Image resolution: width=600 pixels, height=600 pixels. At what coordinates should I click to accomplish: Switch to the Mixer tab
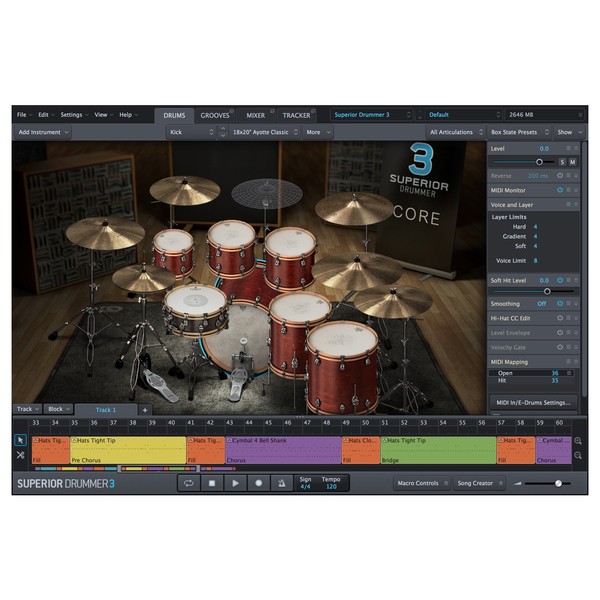[x=256, y=116]
